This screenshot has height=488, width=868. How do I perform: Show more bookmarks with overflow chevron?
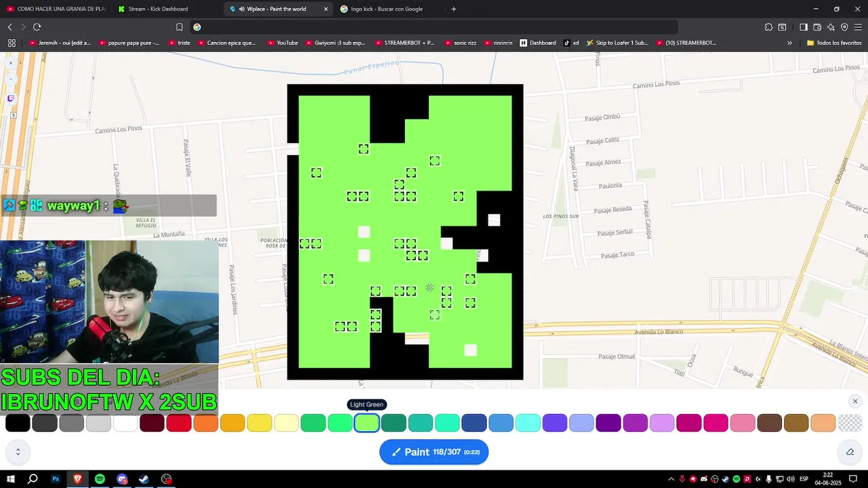tap(789, 43)
